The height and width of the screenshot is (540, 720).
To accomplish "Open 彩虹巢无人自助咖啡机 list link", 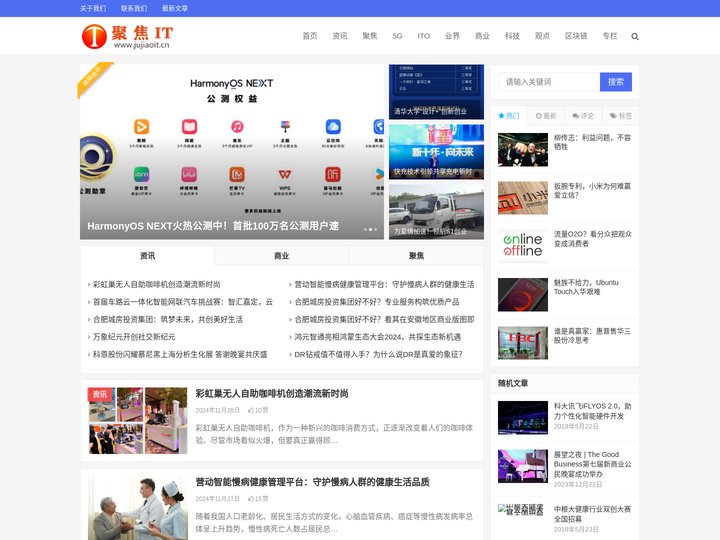I will pyautogui.click(x=156, y=284).
